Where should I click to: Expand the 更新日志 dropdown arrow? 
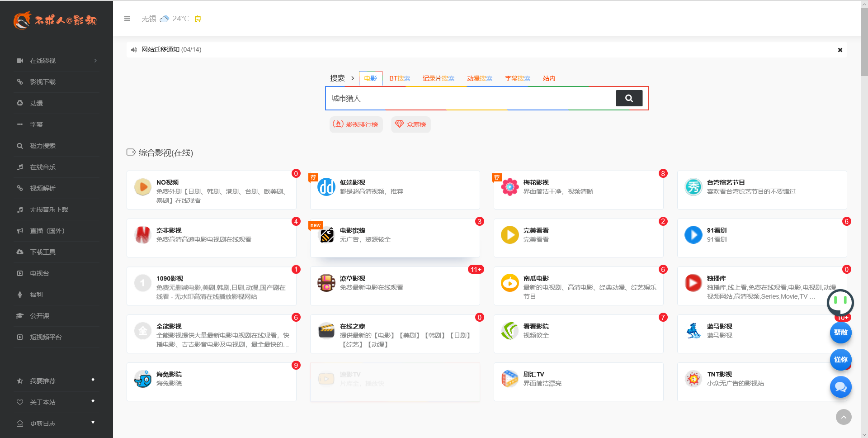tap(93, 423)
